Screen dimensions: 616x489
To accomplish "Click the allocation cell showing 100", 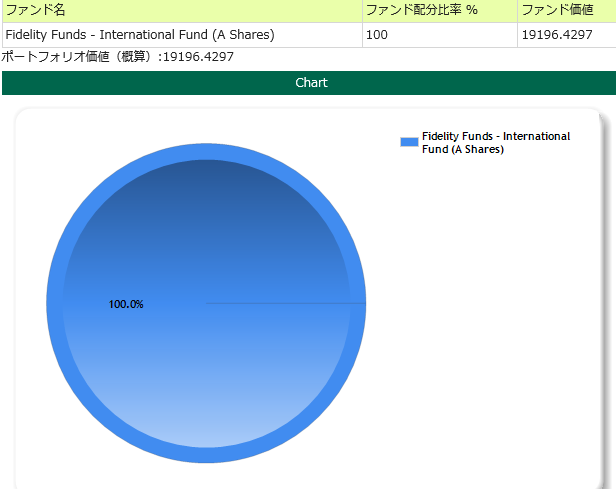I will pos(377,35).
